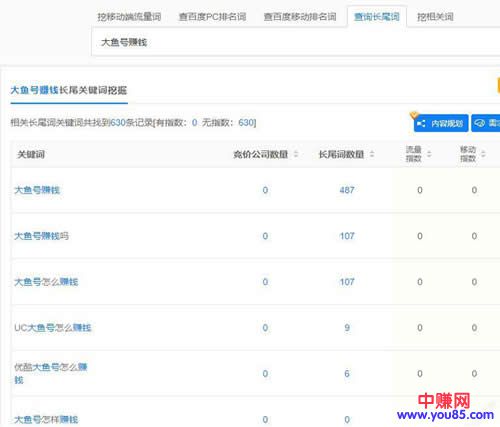
Task: Click 竞价公司数量 value 0 in 大鱼号赚钱吗 row
Action: point(265,236)
